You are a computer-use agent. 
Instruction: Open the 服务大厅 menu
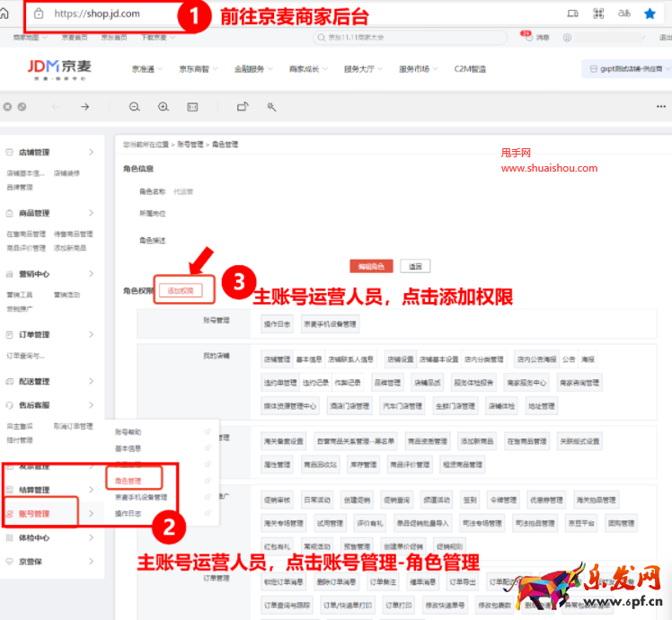click(364, 69)
